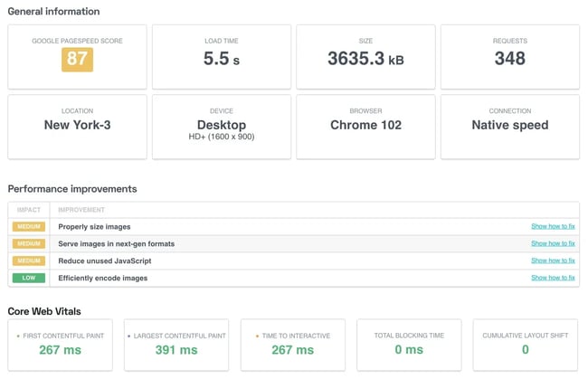This screenshot has height=379, width=588.
Task: Click the Requests 348 card
Action: tap(509, 57)
